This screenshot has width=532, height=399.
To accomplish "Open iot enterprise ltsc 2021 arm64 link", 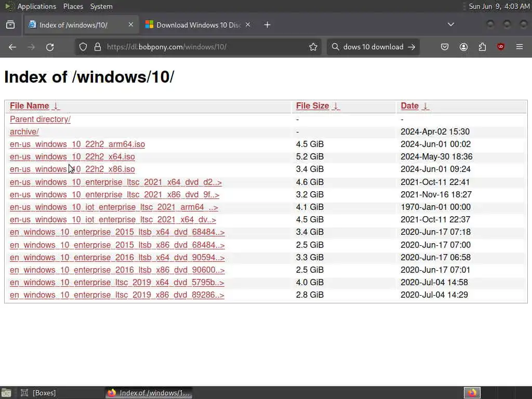I will pyautogui.click(x=114, y=207).
